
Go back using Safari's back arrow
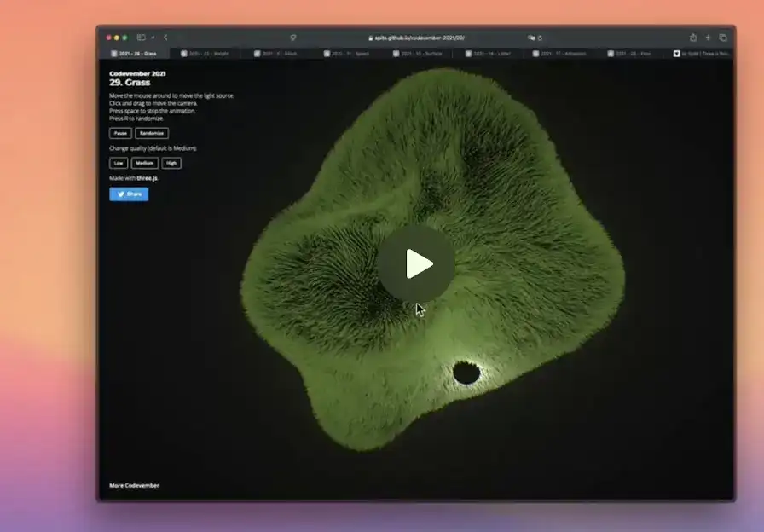coord(165,38)
